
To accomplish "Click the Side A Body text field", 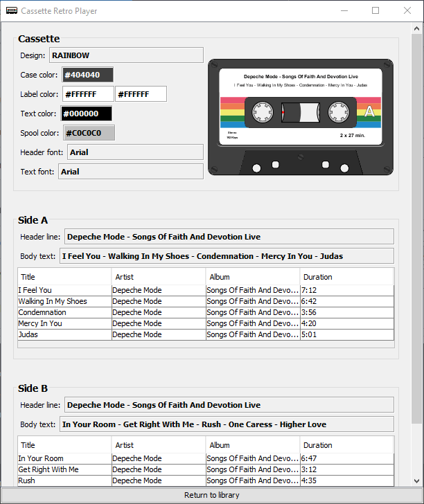I will [227, 256].
